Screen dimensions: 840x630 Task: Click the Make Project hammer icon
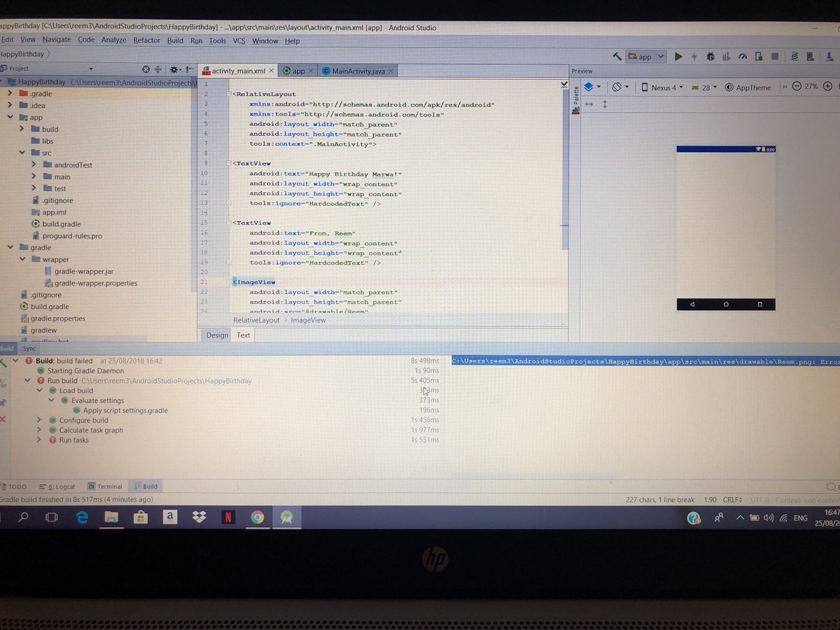tap(617, 57)
